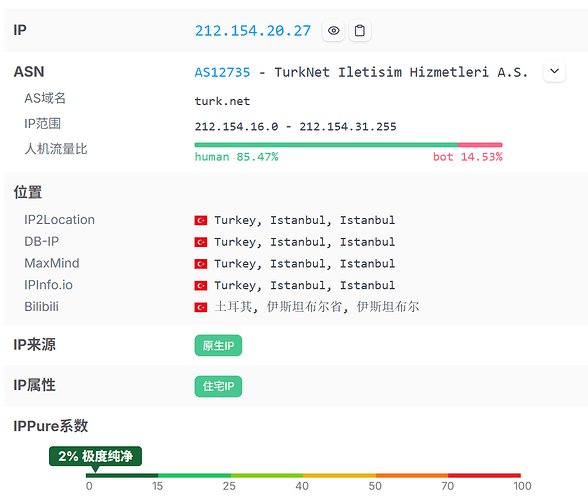Click the IPPure系数 heading
This screenshot has height=500, width=588.
pos(51,426)
